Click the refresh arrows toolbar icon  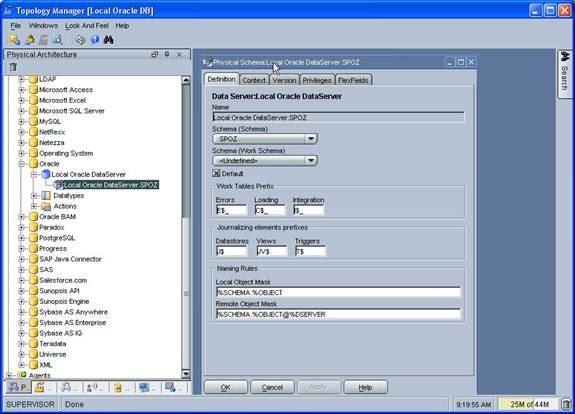pyautogui.click(x=80, y=40)
